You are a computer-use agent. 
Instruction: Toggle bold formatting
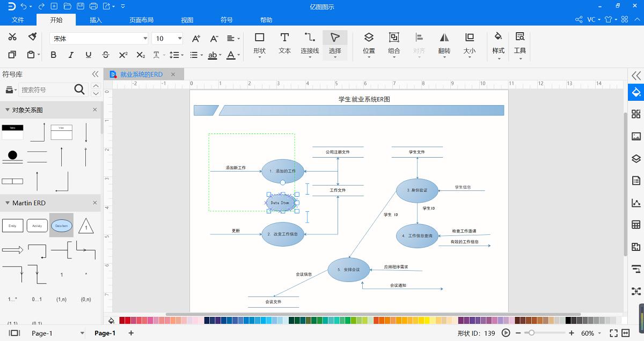53,55
